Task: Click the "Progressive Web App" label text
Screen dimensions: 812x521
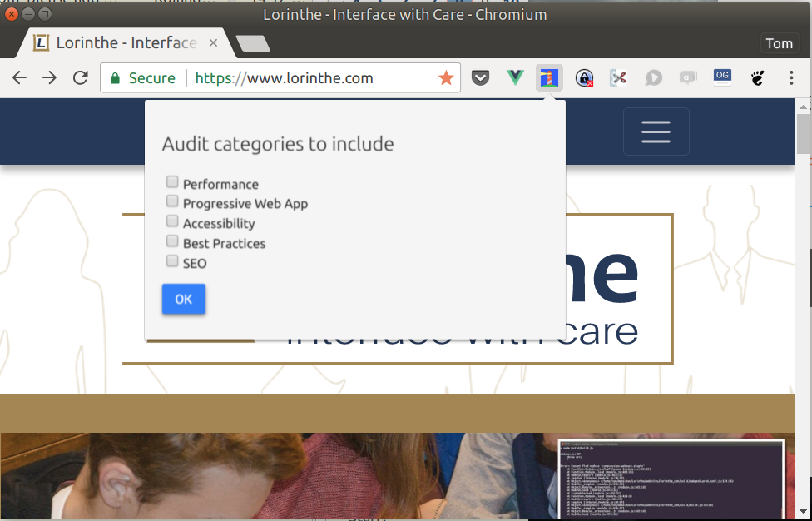Action: (245, 204)
